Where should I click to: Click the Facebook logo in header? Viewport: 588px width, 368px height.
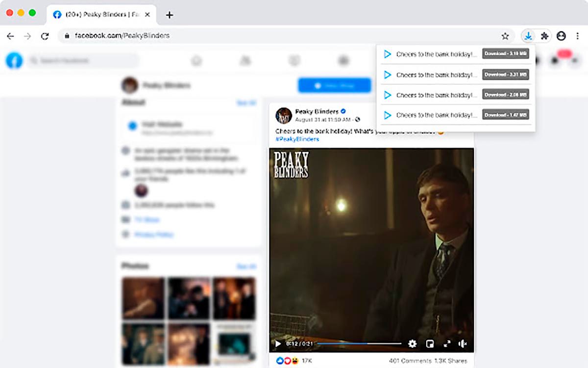[x=14, y=60]
